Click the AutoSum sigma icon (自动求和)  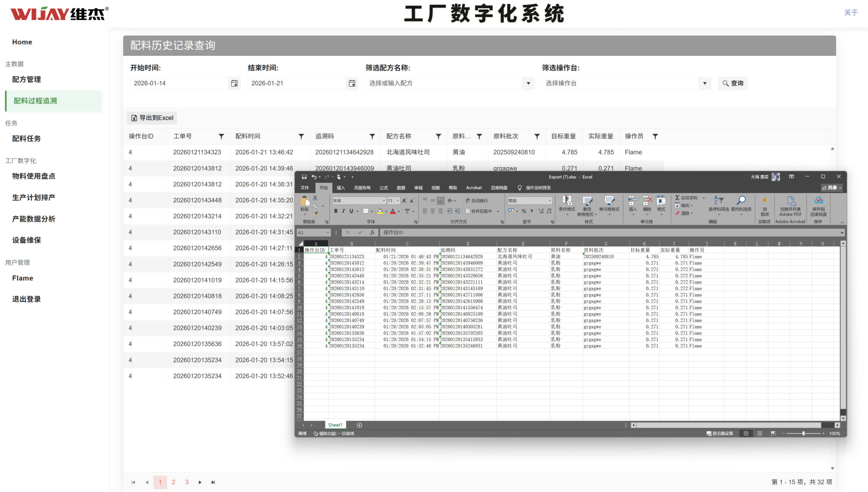coord(677,198)
